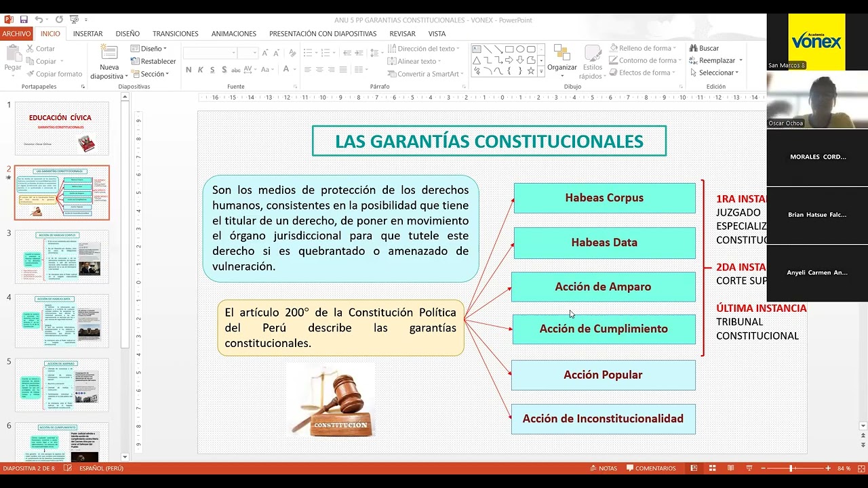
Task: Start slideshow from status bar
Action: (749, 468)
